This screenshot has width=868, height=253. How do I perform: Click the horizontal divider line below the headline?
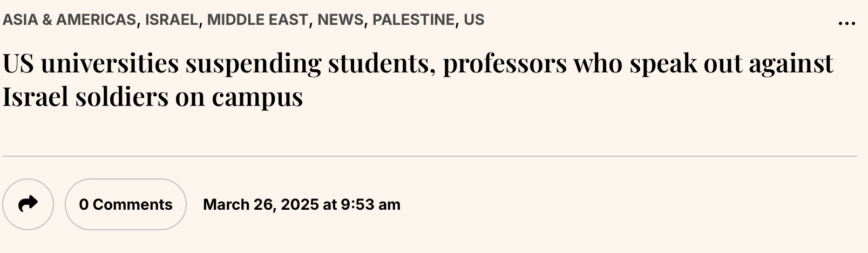coord(430,156)
